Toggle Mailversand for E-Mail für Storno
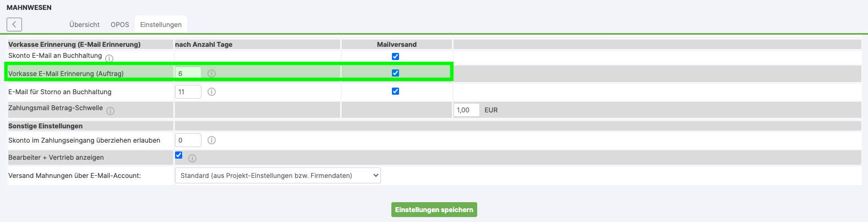This screenshot has height=222, width=868. click(x=395, y=91)
